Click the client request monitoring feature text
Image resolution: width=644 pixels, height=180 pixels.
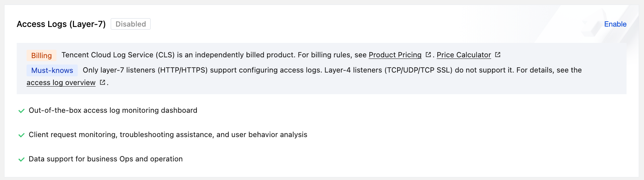pyautogui.click(x=168, y=135)
